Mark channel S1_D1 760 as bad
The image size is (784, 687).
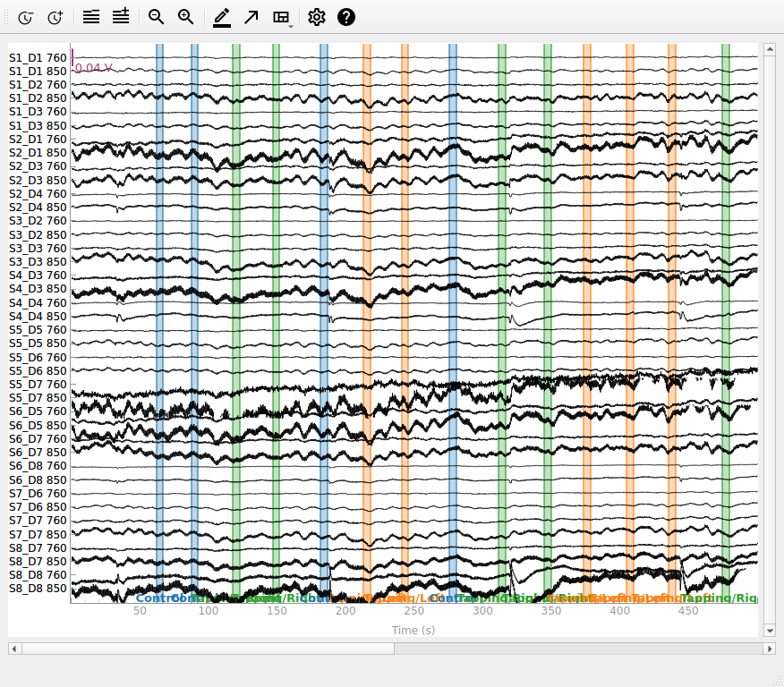[x=38, y=58]
